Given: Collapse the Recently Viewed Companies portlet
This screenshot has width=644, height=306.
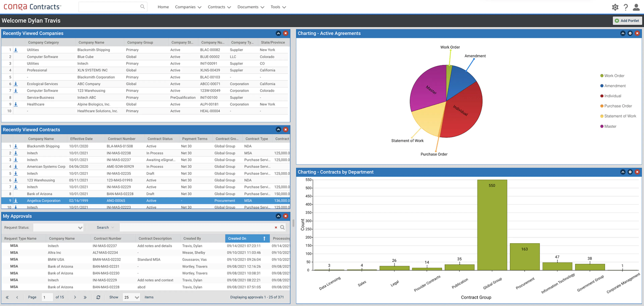Looking at the screenshot, I should pyautogui.click(x=278, y=33).
